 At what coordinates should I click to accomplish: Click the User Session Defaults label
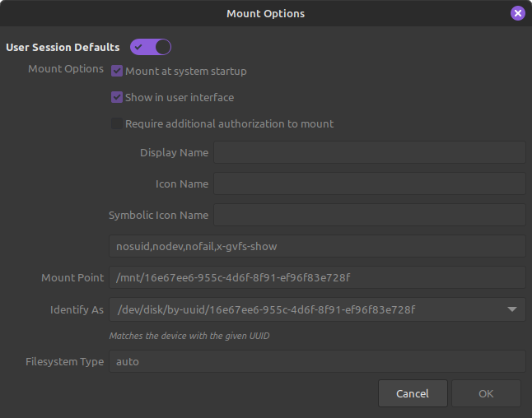click(x=63, y=48)
